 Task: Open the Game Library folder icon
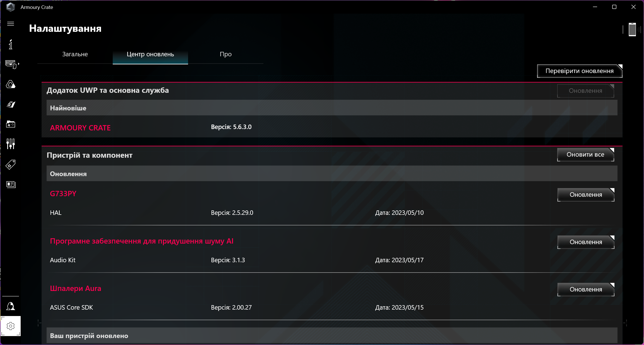tap(11, 124)
